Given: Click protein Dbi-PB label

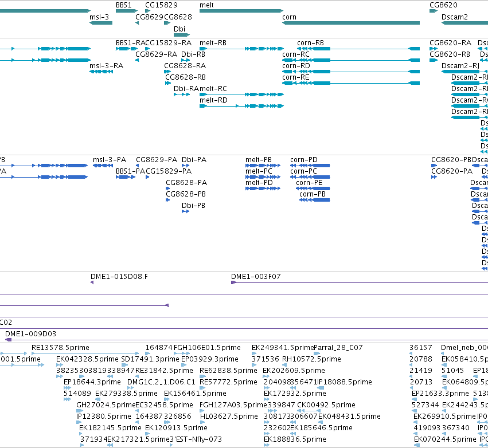Looking at the screenshot, I should point(194,206).
